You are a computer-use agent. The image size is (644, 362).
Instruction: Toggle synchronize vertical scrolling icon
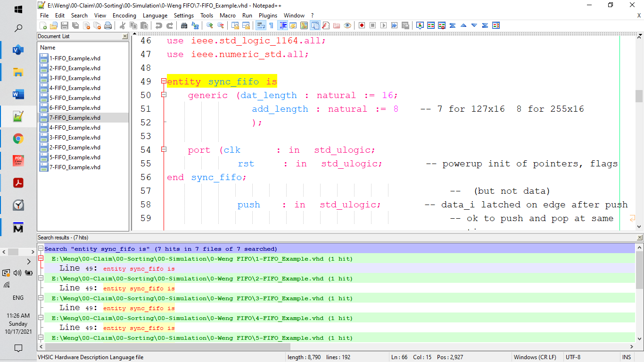point(235,25)
